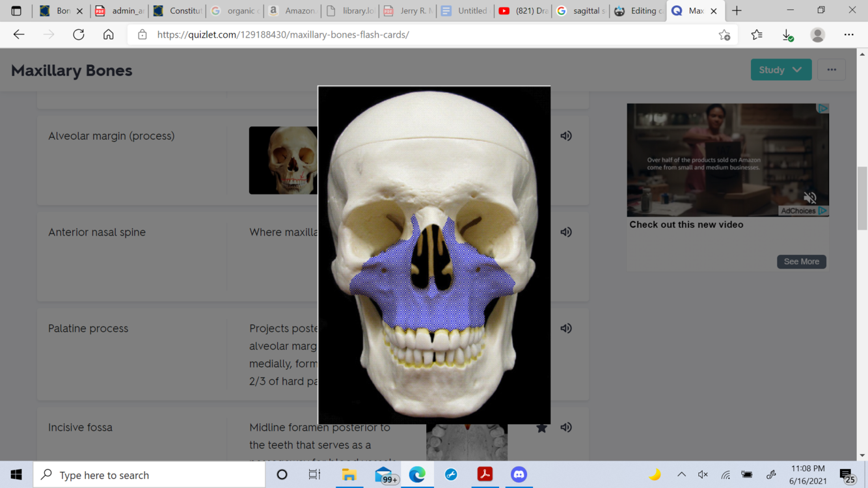
Task: Switch to the Constitut tab
Action: tap(178, 11)
